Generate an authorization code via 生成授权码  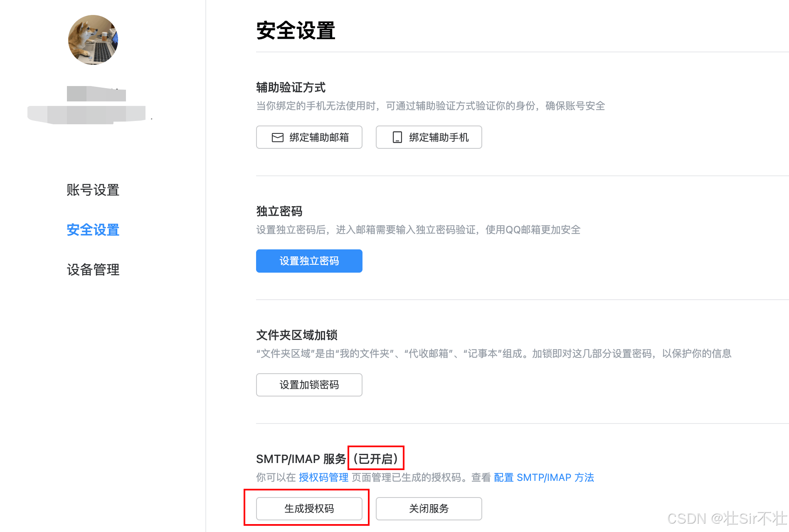[x=309, y=508]
